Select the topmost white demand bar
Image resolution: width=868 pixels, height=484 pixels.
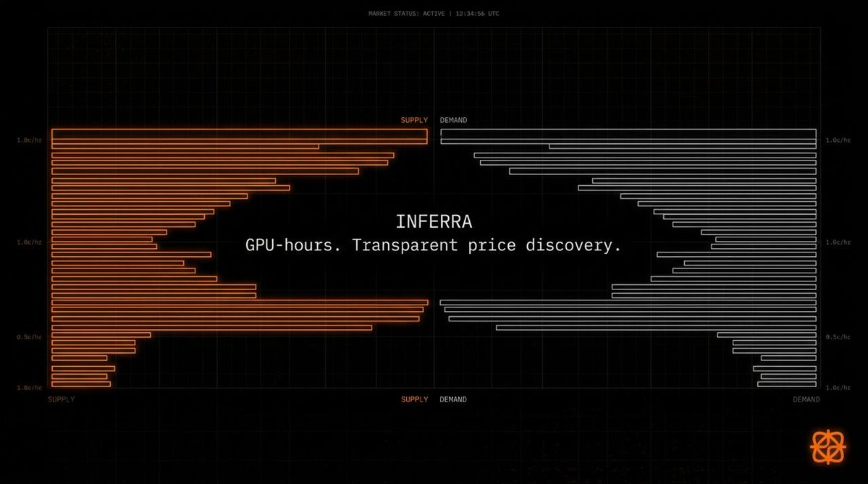628,132
